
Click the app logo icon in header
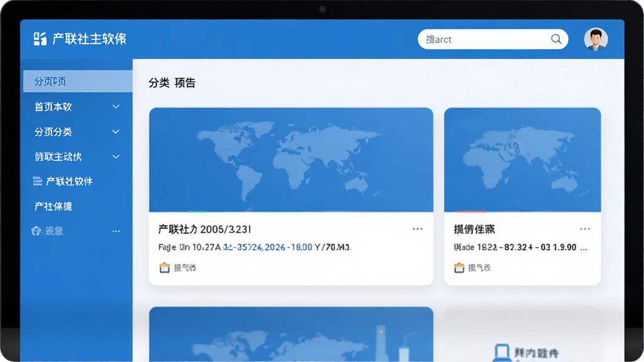[40, 39]
